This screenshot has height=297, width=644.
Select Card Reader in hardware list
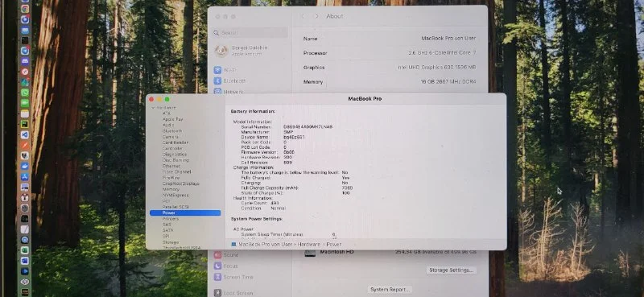tap(175, 142)
